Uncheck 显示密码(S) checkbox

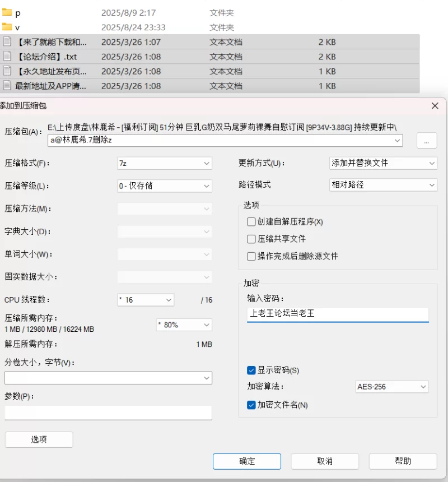tap(251, 370)
